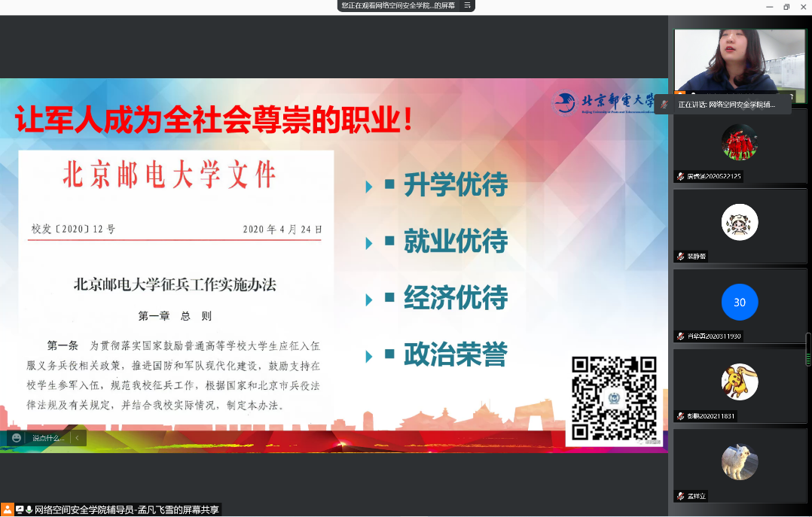The image size is (812, 517).
Task: Click the university logo on the slide
Action: [603, 102]
